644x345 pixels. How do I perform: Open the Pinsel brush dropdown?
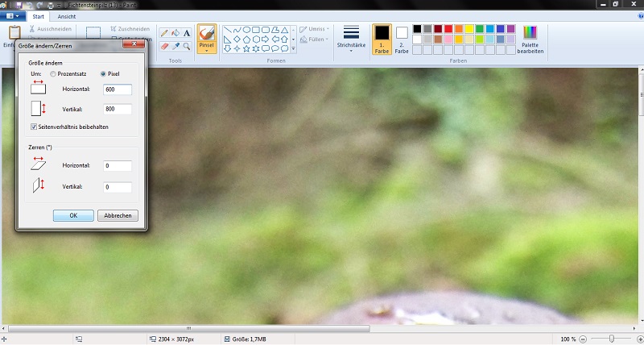coord(207,52)
